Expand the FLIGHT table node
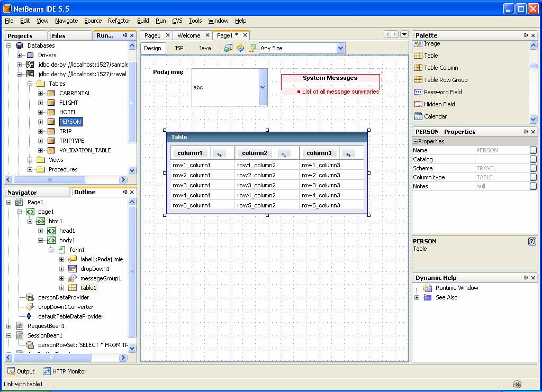This screenshot has height=392, width=542. 40,103
